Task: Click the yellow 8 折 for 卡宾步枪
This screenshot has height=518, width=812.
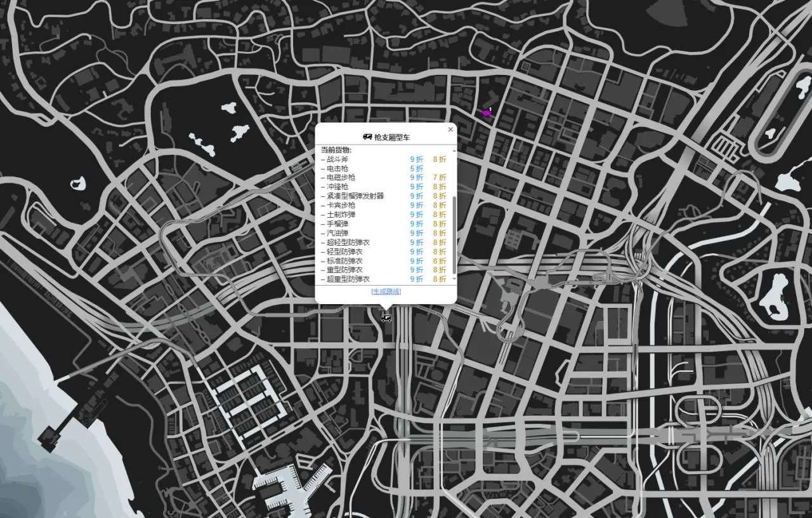Action: 440,206
